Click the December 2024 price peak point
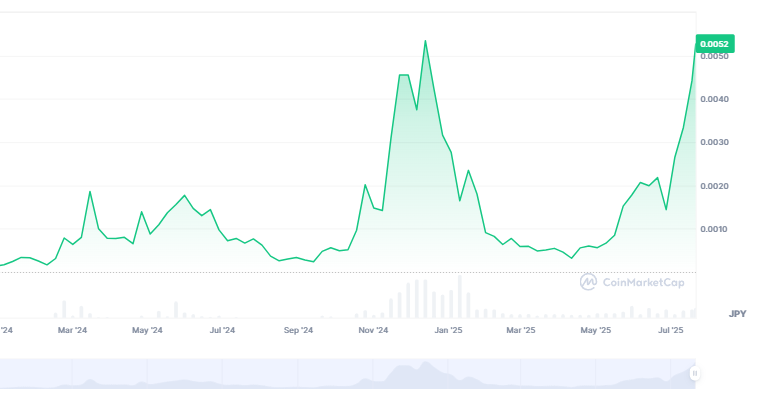The height and width of the screenshot is (393, 765). point(425,41)
